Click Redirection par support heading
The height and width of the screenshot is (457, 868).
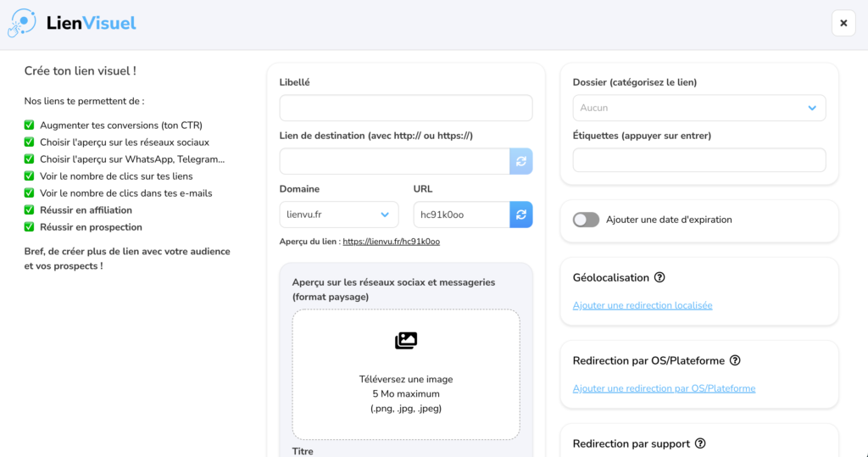coord(631,443)
